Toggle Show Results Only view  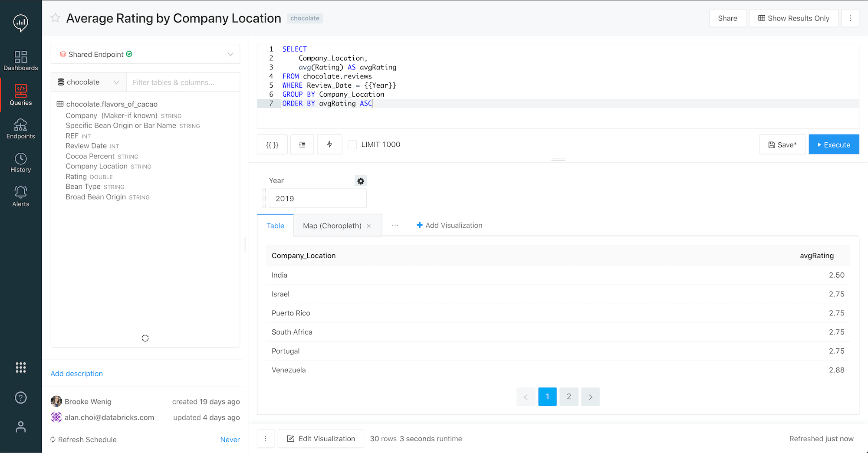[x=793, y=18]
